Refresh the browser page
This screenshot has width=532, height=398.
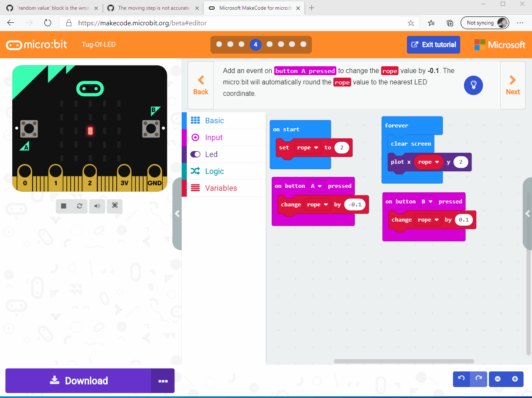[48, 23]
